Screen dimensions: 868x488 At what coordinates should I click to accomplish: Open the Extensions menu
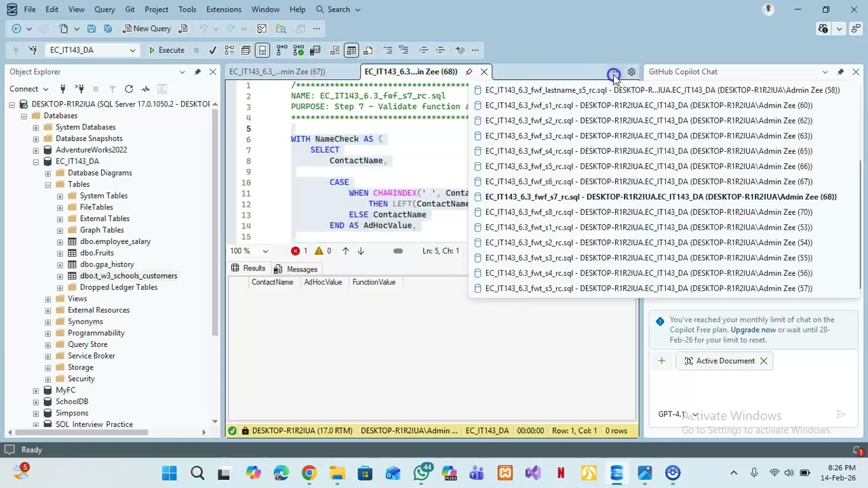click(224, 9)
